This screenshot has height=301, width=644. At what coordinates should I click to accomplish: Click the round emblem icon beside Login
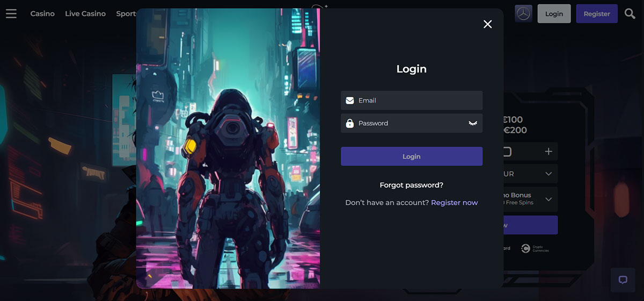point(523,13)
